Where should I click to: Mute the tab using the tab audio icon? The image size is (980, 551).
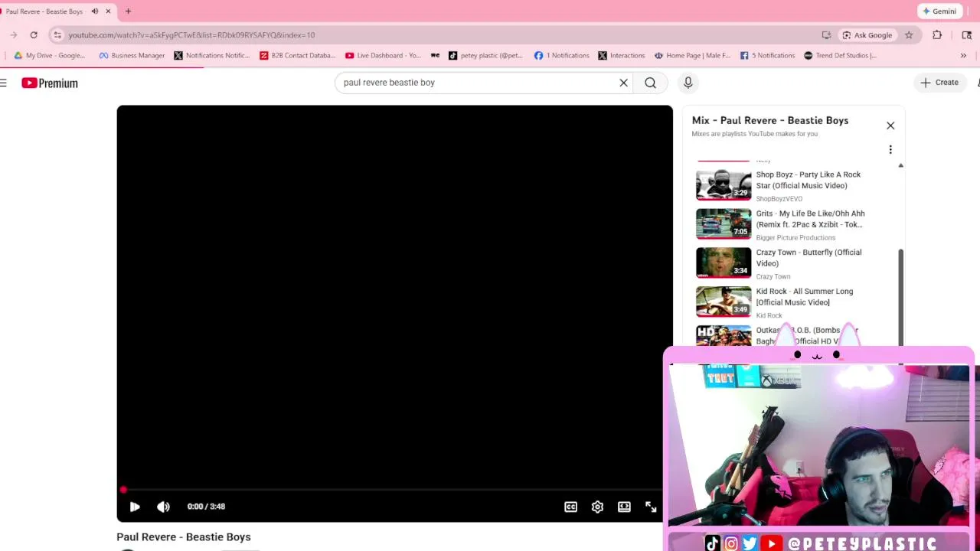coord(95,11)
